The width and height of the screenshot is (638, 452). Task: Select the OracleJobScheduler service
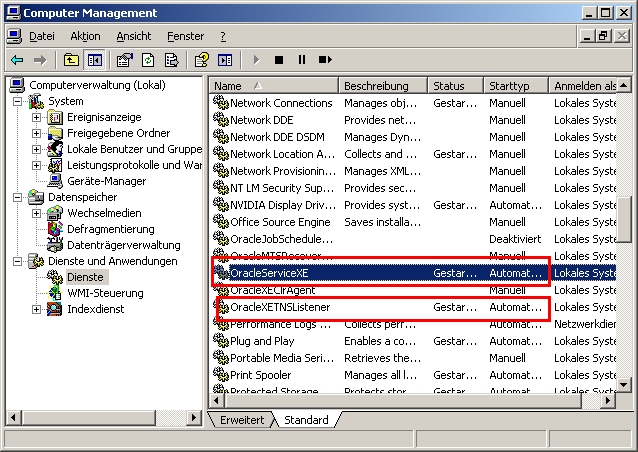pos(414,239)
